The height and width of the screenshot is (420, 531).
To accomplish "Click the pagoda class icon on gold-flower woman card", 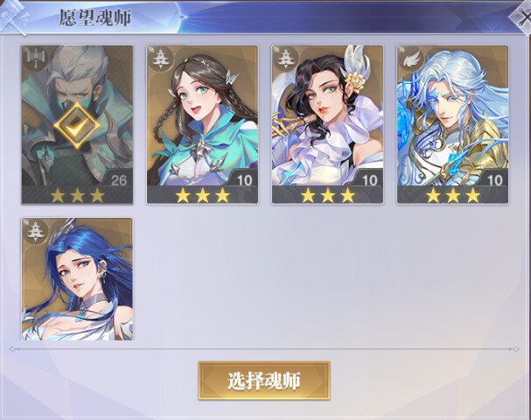I will [284, 59].
